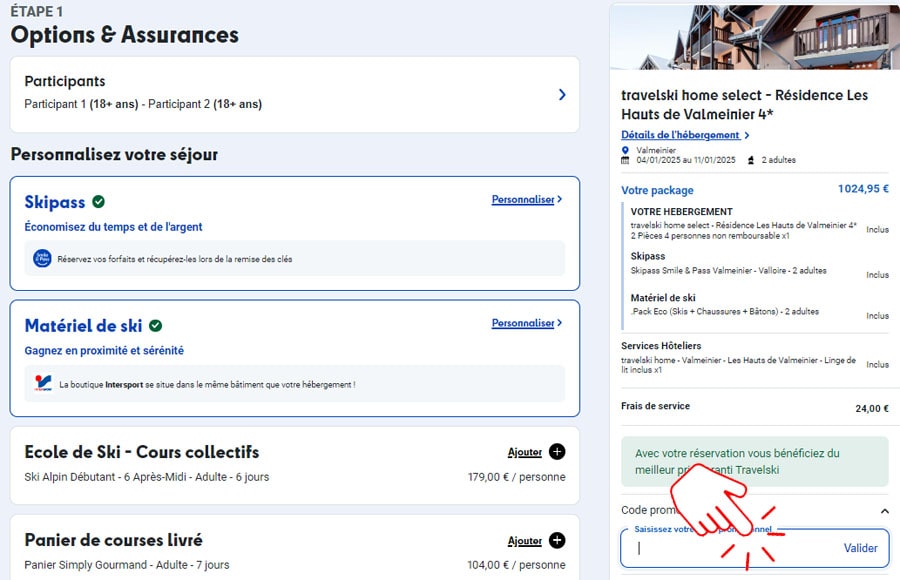Image resolution: width=900 pixels, height=580 pixels.
Task: Click the Votre package heading
Action: 657,190
